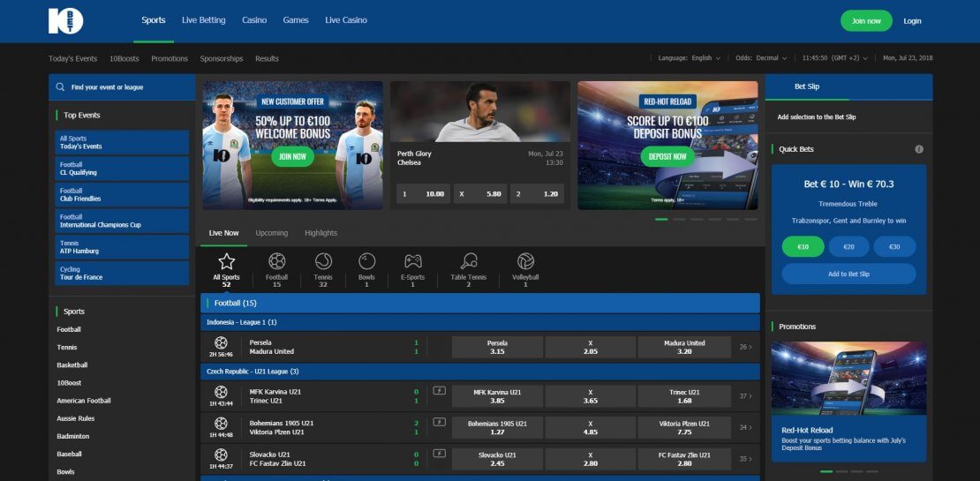Screen dimensions: 980x481
Task: Expand 26 more markets for Persela match
Action: coord(745,348)
